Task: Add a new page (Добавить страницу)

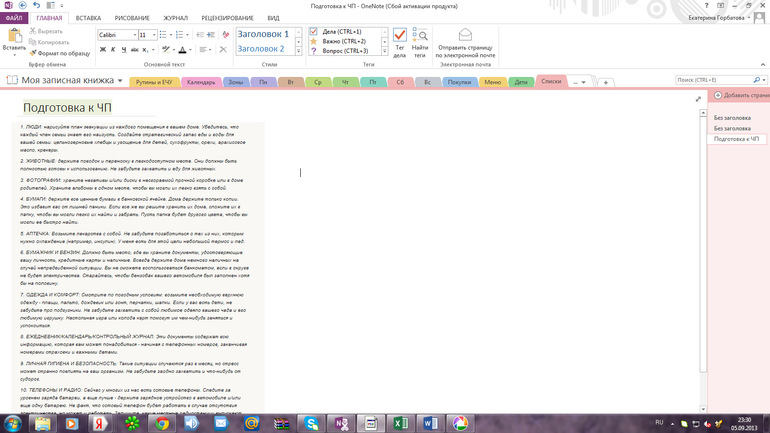Action: [742, 95]
